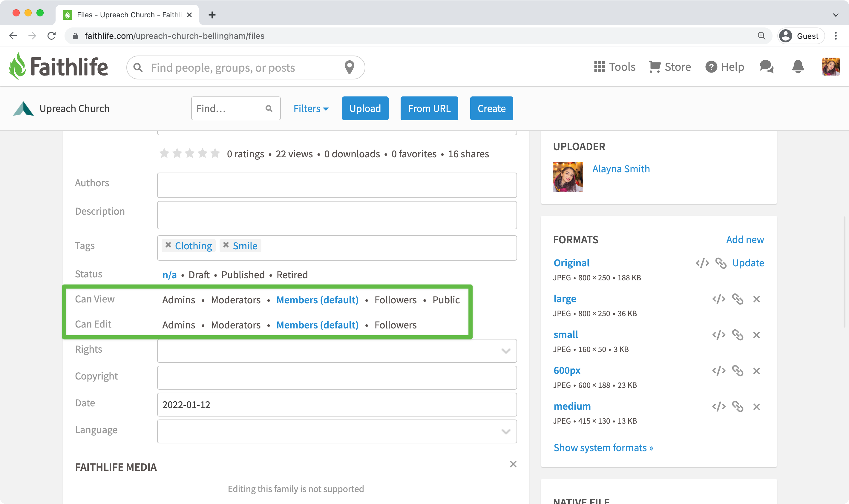The width and height of the screenshot is (849, 504).
Task: Open the Store cart link
Action: (x=670, y=67)
